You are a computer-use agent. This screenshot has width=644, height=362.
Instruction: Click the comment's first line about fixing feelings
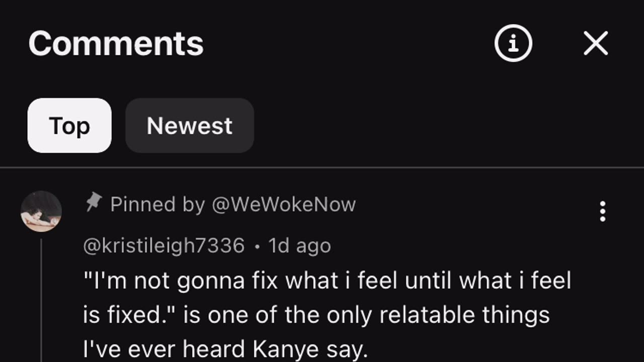pyautogui.click(x=327, y=281)
